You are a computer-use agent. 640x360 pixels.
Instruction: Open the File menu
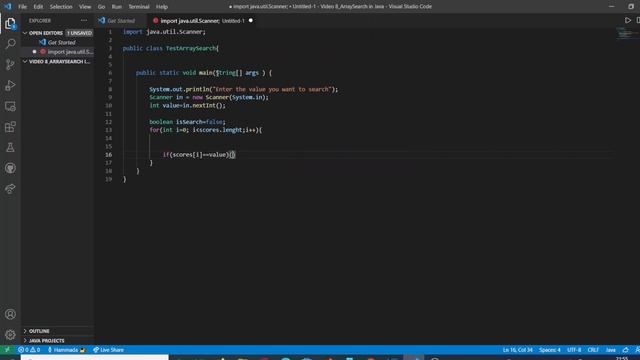[x=22, y=7]
